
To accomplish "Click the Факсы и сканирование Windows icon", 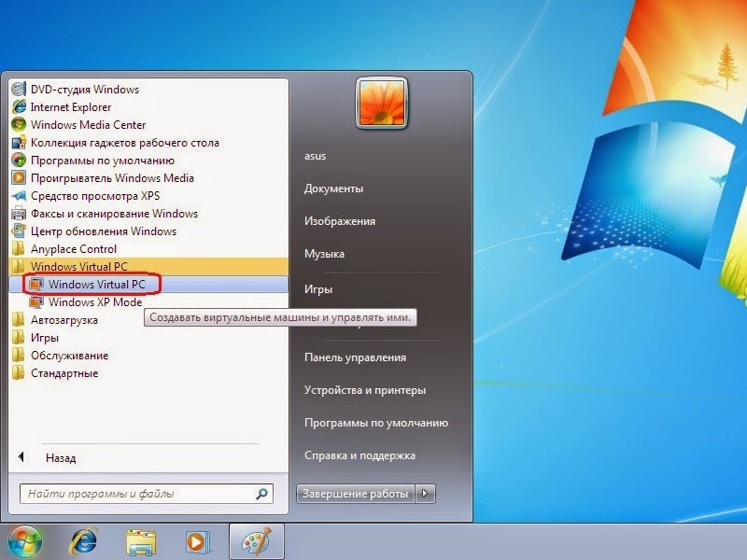I will (19, 214).
